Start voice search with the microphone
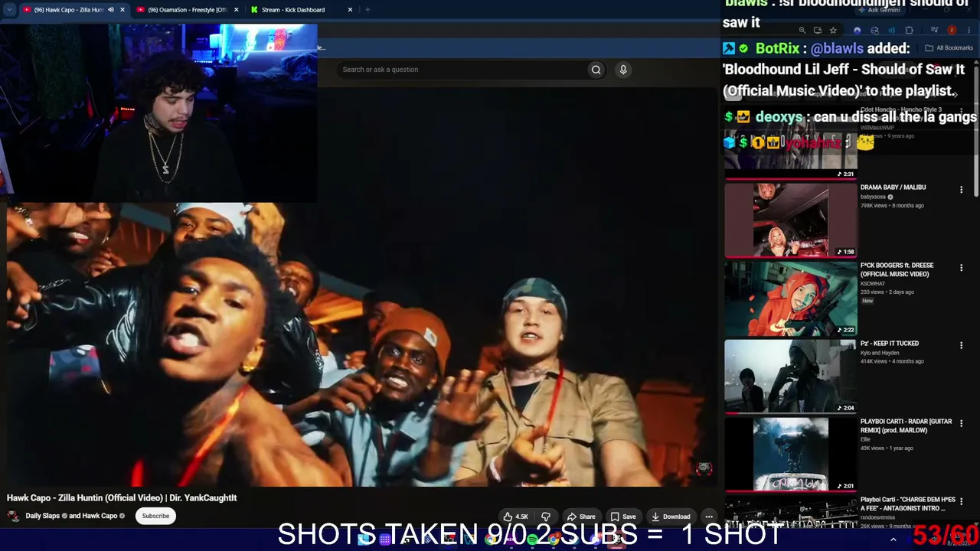 pyautogui.click(x=623, y=70)
